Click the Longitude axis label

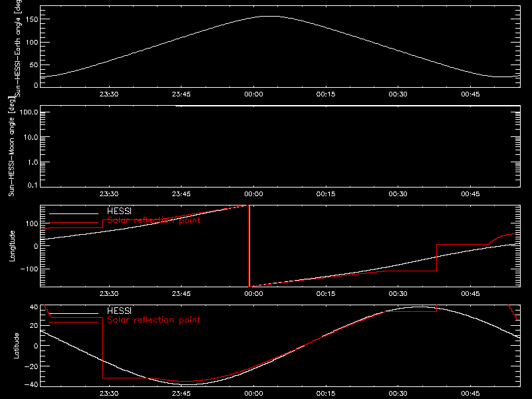click(12, 246)
